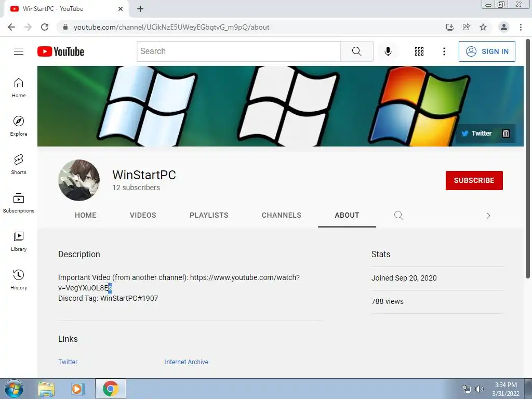Open Subscriptions in sidebar

tap(19, 203)
